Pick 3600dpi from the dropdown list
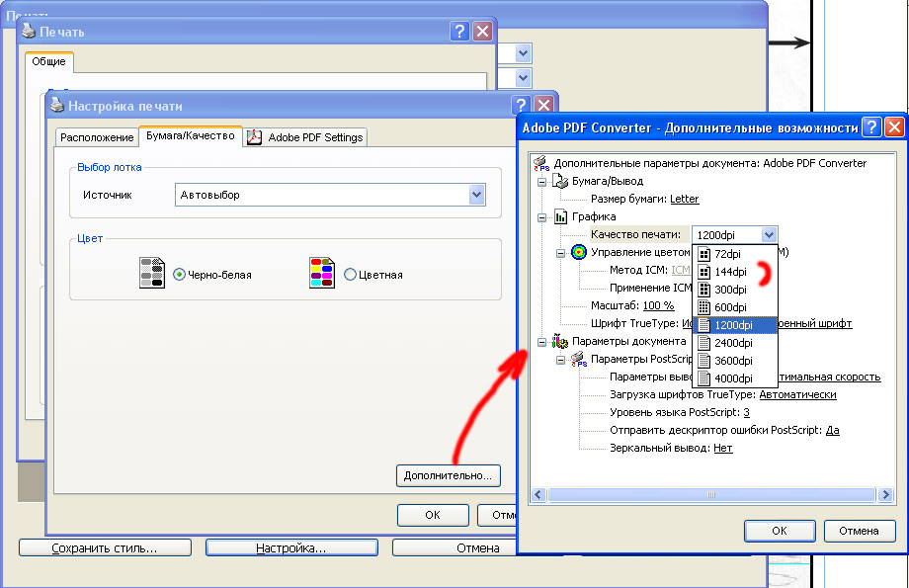The image size is (909, 588). pyautogui.click(x=734, y=361)
